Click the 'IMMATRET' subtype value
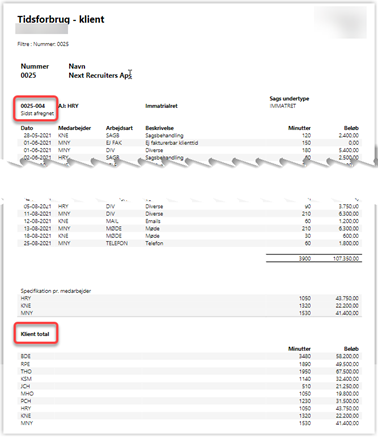This screenshot has height=437, width=378. click(x=283, y=106)
